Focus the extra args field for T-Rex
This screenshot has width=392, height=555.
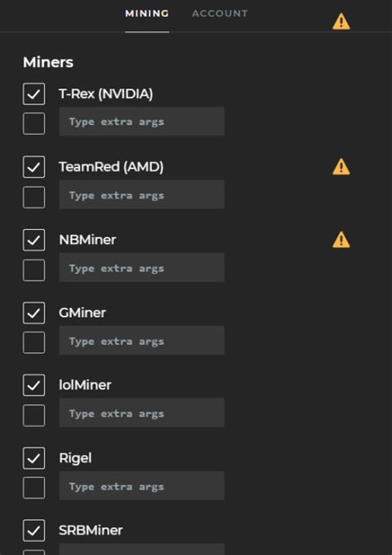(141, 122)
